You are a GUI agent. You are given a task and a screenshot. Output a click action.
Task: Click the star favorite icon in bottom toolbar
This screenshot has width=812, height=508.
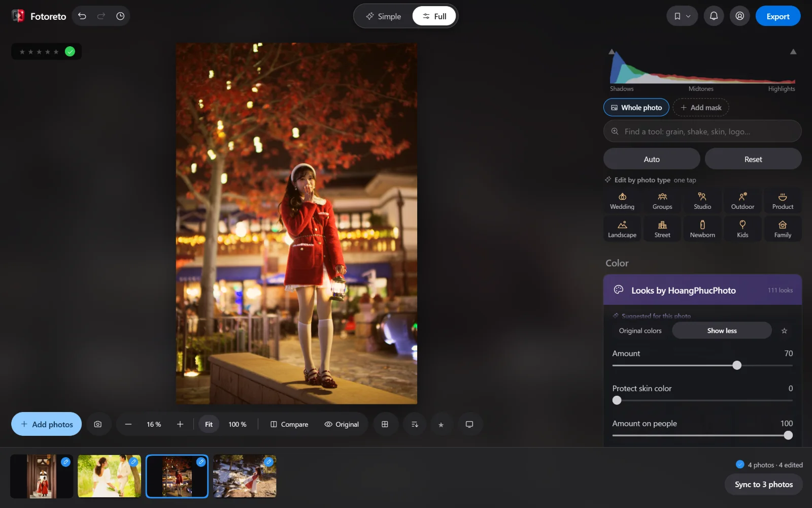coord(441,424)
